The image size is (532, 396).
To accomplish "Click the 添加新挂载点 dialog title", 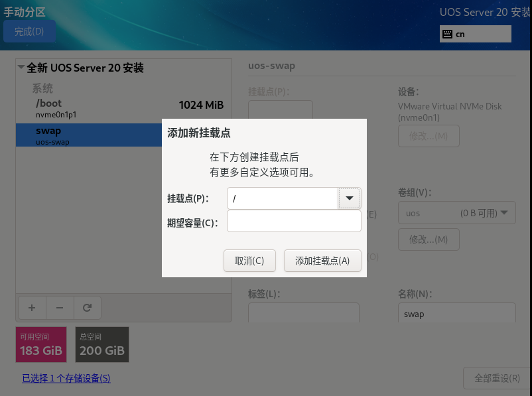I will 199,133.
